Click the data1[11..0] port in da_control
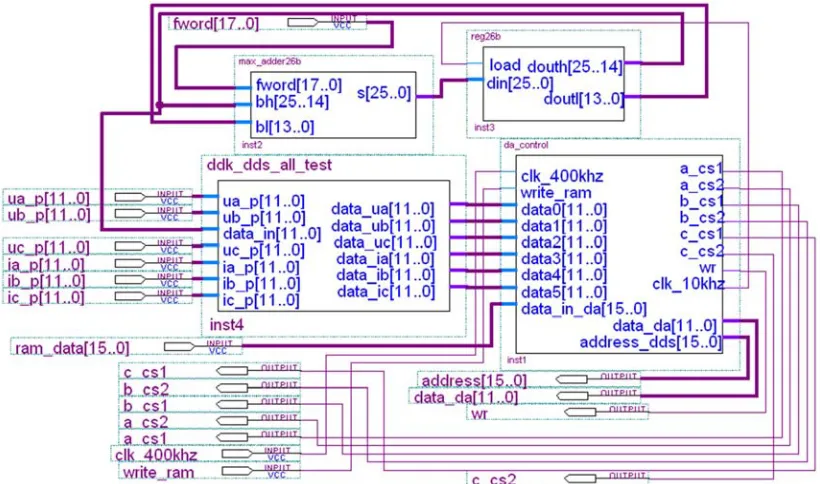820x484 pixels. tap(564, 226)
